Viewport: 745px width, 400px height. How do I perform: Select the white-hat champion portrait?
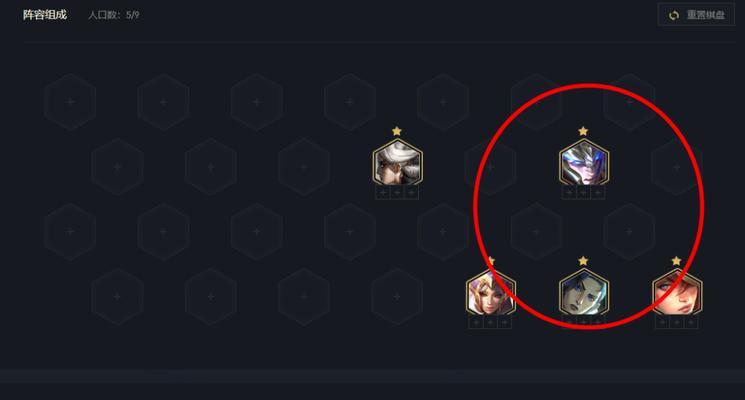[x=397, y=162]
